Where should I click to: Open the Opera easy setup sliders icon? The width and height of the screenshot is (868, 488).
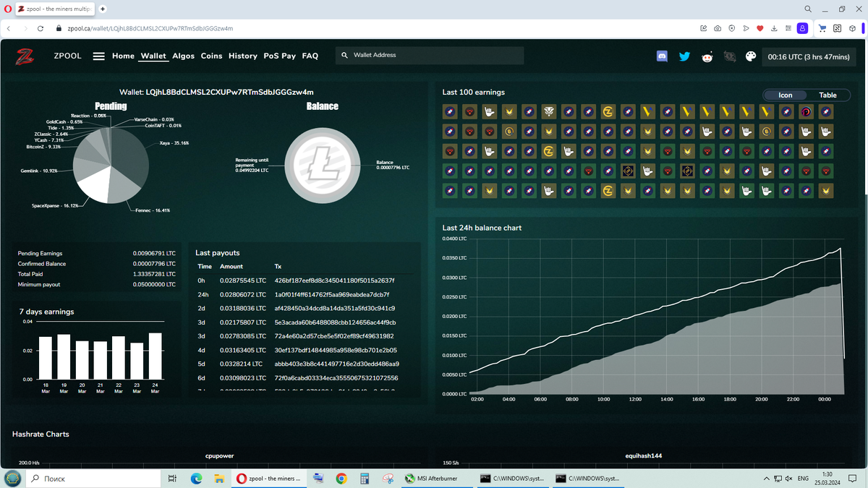click(x=788, y=29)
